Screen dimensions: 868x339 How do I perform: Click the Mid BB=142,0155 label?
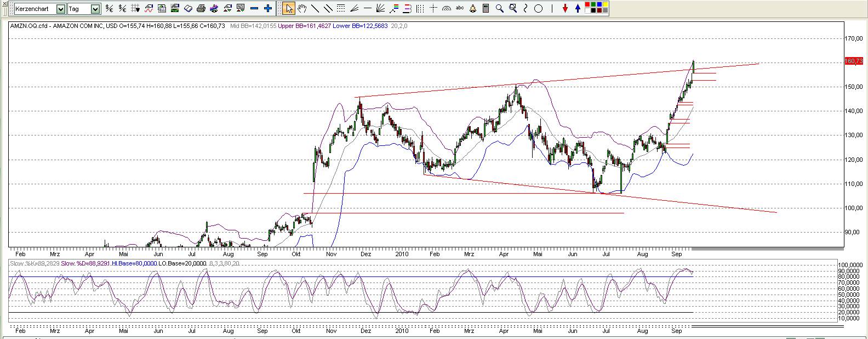253,26
